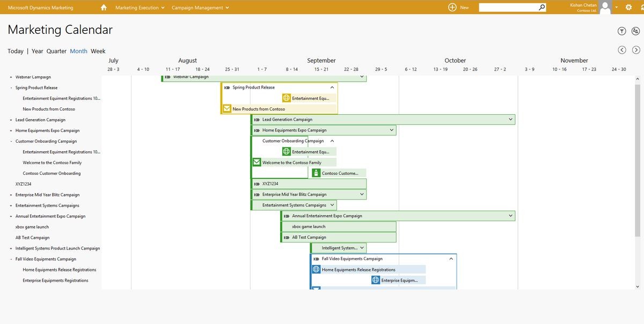This screenshot has height=324, width=644.
Task: Open the Marketing Execution menu
Action: pos(137,8)
